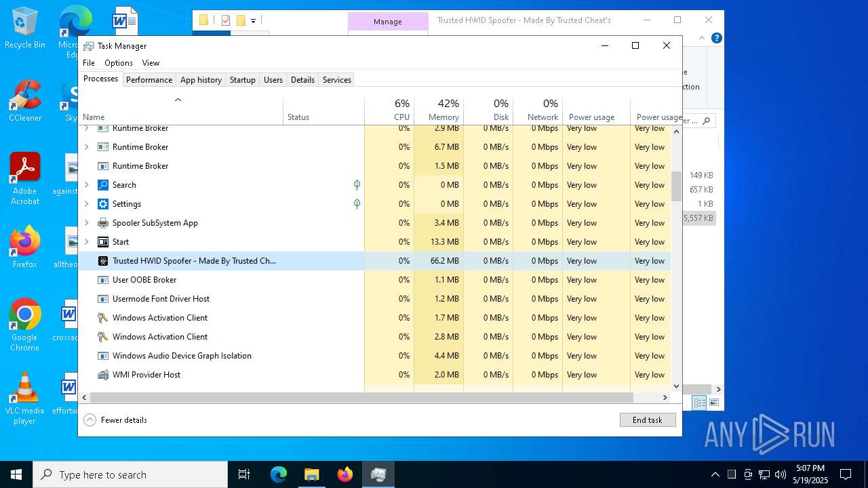868x488 pixels.
Task: Switch to the App history tab
Action: tap(201, 80)
